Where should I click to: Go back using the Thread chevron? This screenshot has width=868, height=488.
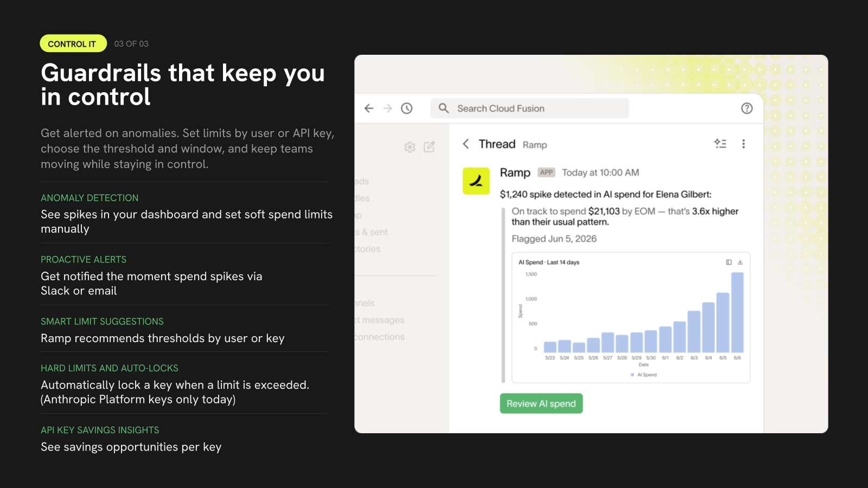coord(465,144)
